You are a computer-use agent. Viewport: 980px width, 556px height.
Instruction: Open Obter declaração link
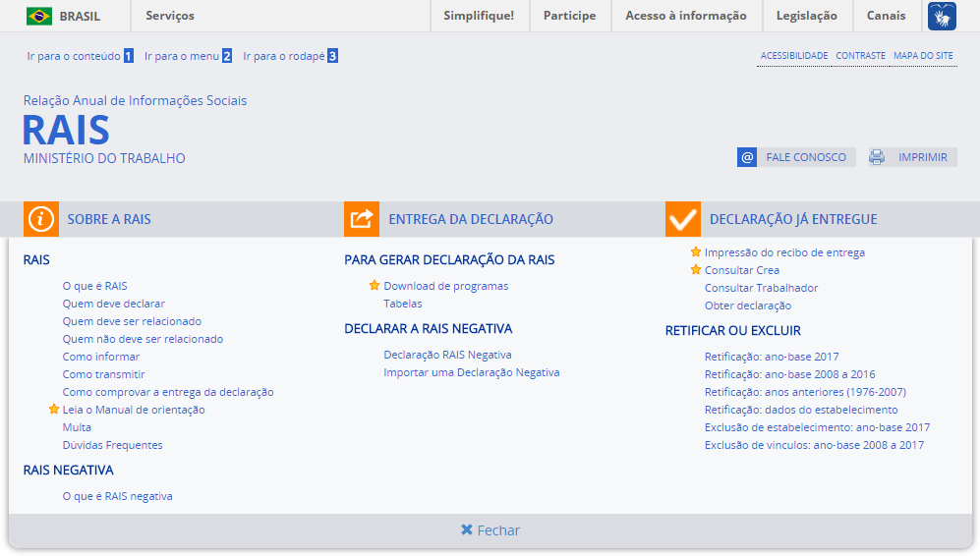point(748,306)
